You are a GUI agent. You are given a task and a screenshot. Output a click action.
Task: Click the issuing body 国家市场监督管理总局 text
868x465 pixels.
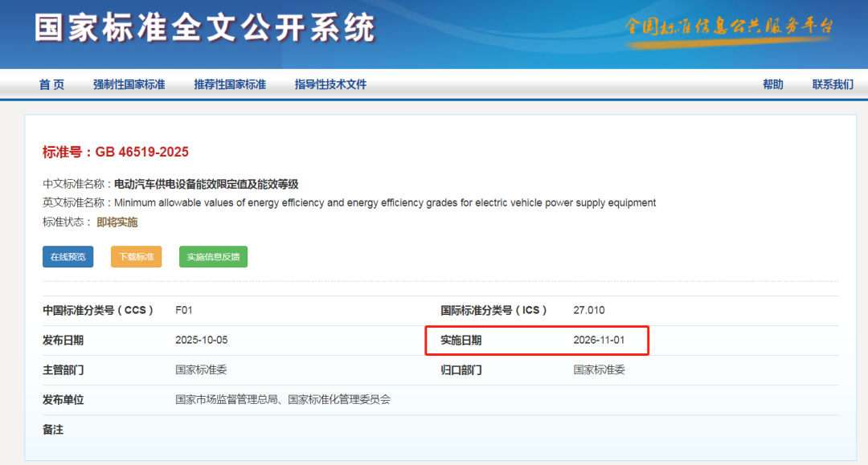[x=228, y=399]
